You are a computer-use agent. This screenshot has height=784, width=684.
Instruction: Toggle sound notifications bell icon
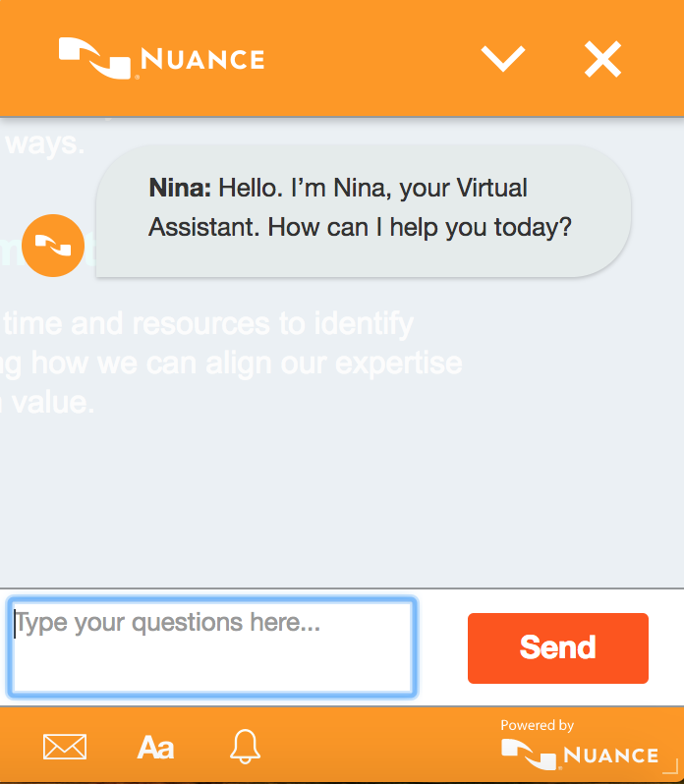pyautogui.click(x=245, y=747)
